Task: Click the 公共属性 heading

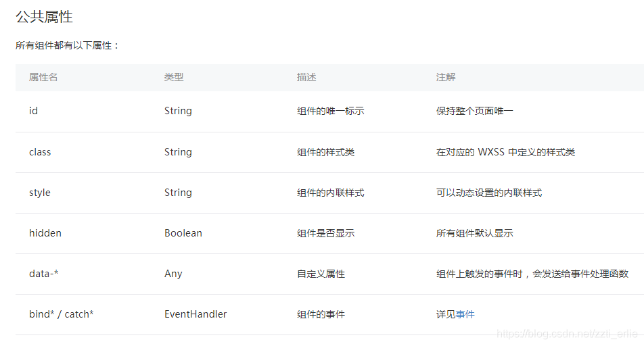Action: (x=44, y=17)
